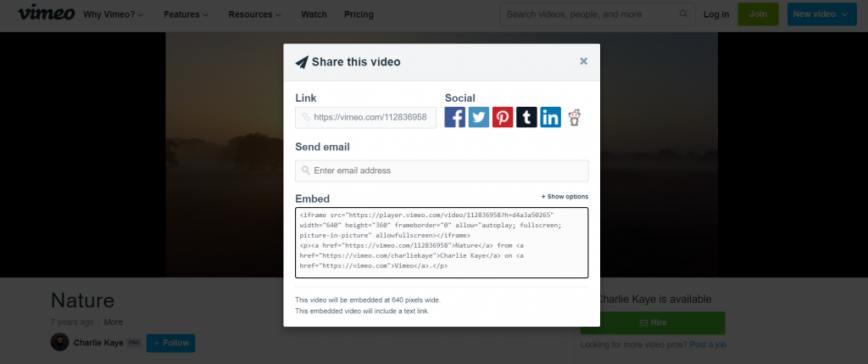Click Charlie Kaye's profile avatar

60,343
